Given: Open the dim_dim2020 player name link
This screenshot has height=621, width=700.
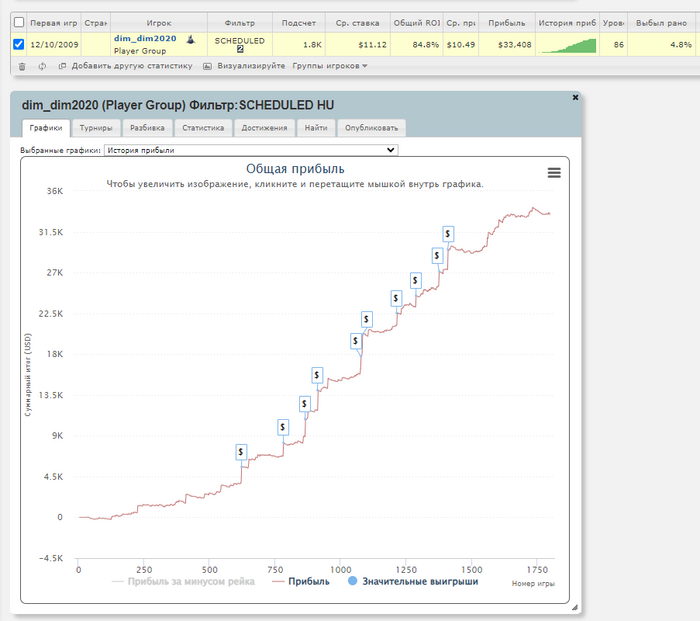Looking at the screenshot, I should pyautogui.click(x=144, y=38).
